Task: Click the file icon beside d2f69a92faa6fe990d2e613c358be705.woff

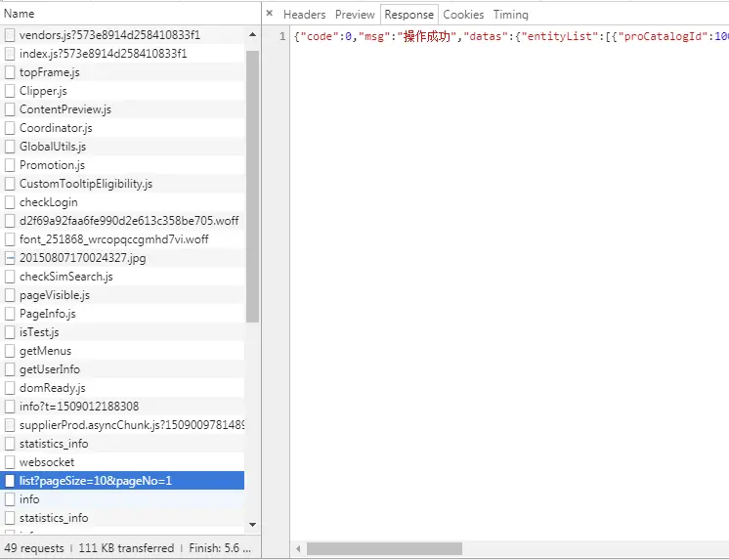Action: [10, 221]
